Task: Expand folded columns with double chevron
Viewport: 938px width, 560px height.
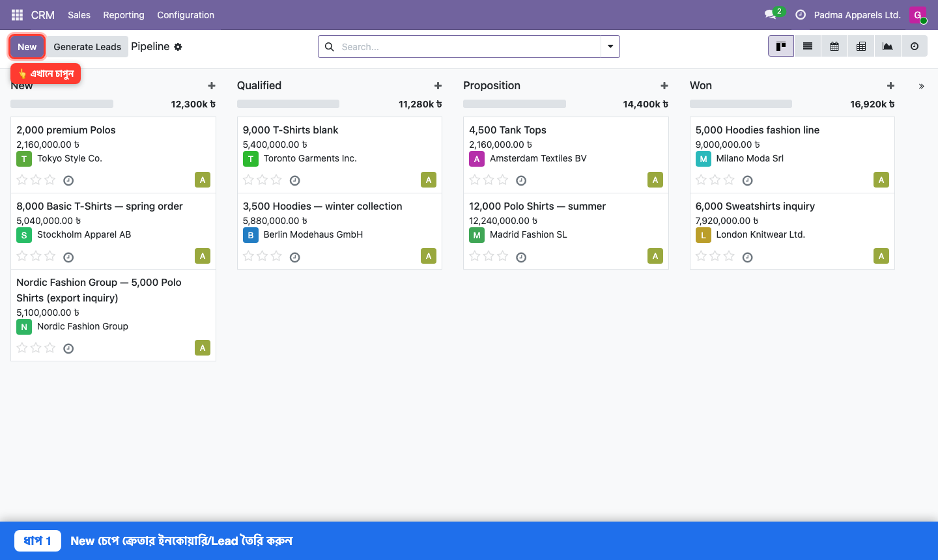Action: point(921,86)
